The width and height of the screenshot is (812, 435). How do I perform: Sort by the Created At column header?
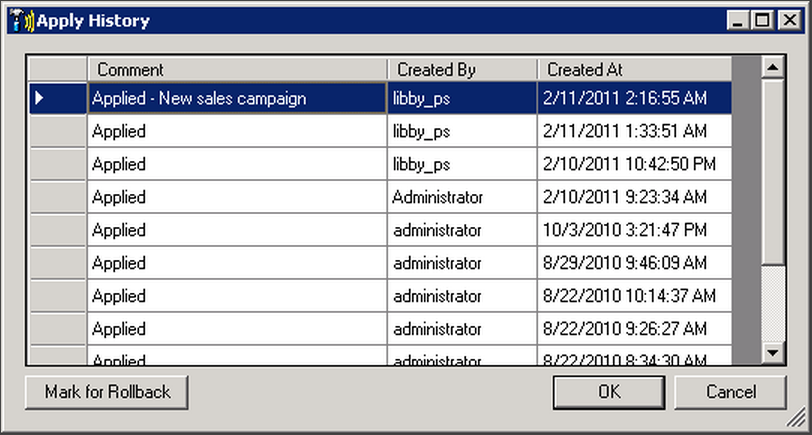coord(635,69)
